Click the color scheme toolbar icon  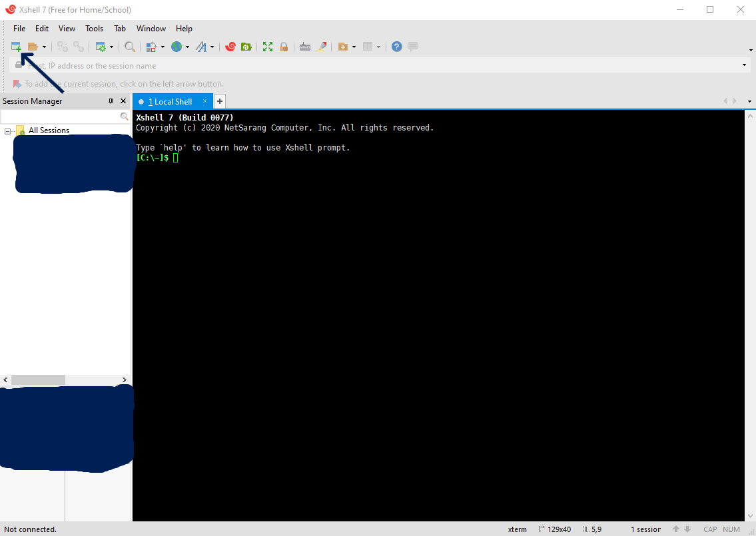(x=151, y=47)
